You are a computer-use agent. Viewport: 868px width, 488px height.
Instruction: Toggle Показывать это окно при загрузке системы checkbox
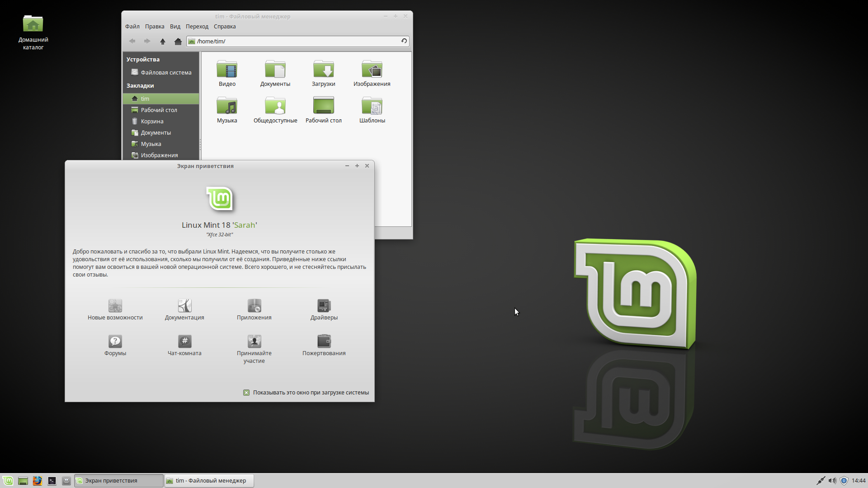click(x=246, y=393)
